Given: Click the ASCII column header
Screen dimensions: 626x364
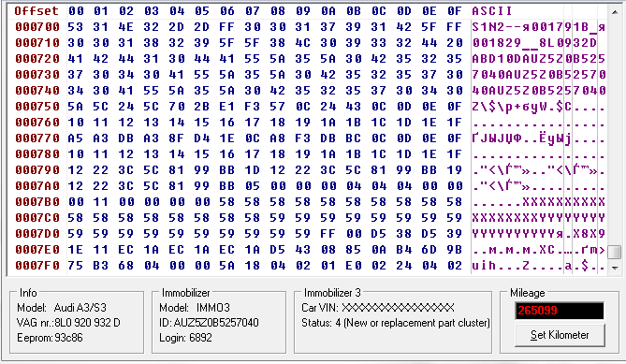Looking at the screenshot, I should [492, 11].
